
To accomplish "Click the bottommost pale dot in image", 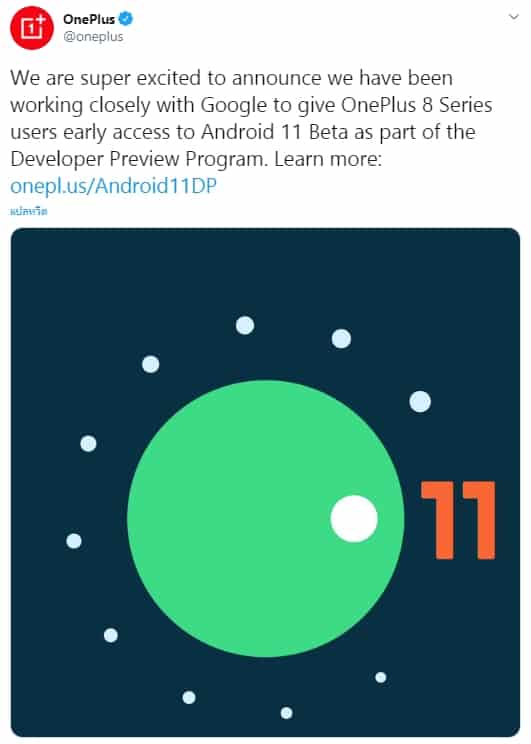I will [x=287, y=713].
